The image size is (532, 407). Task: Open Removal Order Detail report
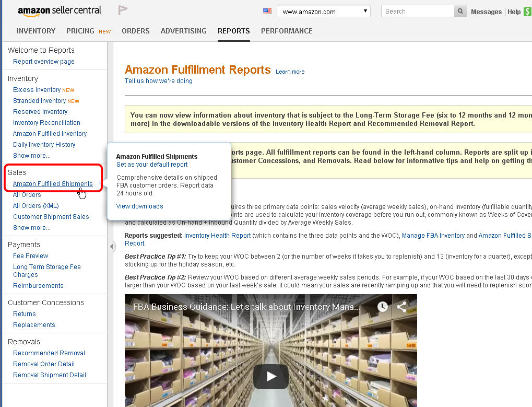point(44,364)
